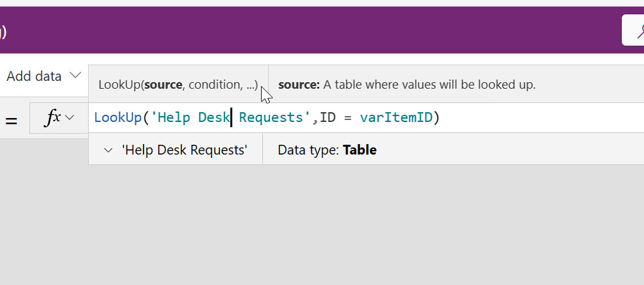Click the LookUp function name in formula
The image size is (644, 285).
click(x=118, y=118)
